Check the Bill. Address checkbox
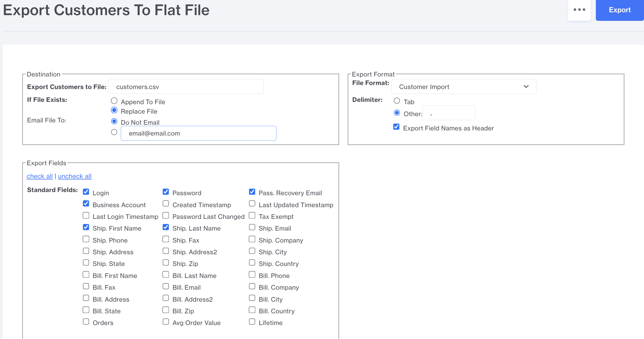Image resolution: width=644 pixels, height=339 pixels. [x=86, y=298]
